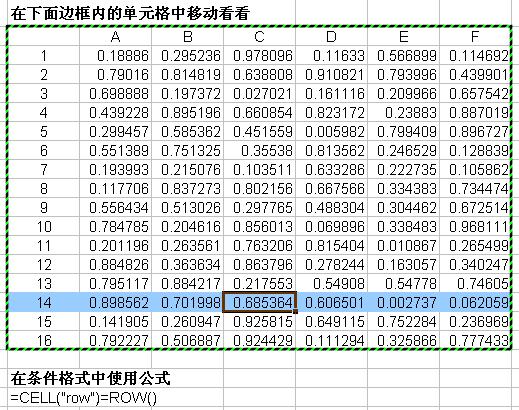Click cell containing 0.062059
519x410 pixels.
(x=475, y=302)
